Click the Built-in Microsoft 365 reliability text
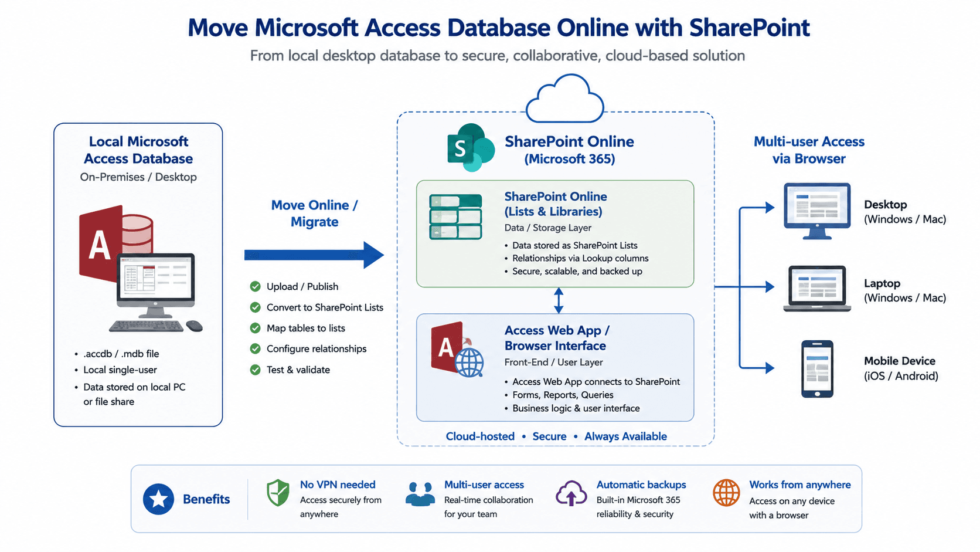This screenshot has width=980, height=552. [638, 507]
